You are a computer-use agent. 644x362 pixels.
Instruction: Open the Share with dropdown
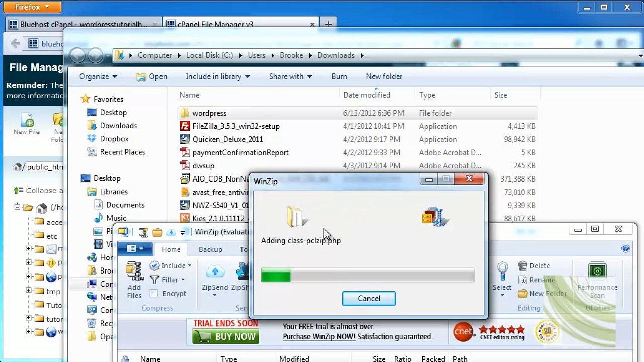pos(290,76)
